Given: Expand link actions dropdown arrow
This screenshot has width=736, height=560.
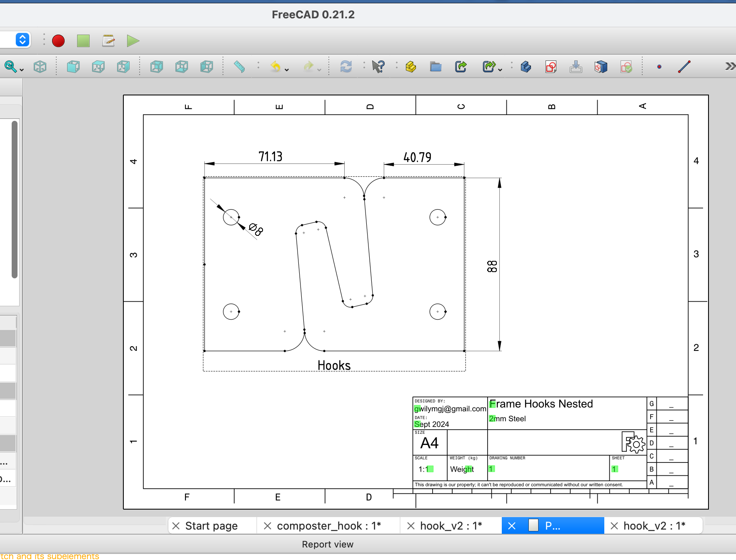Looking at the screenshot, I should [500, 70].
